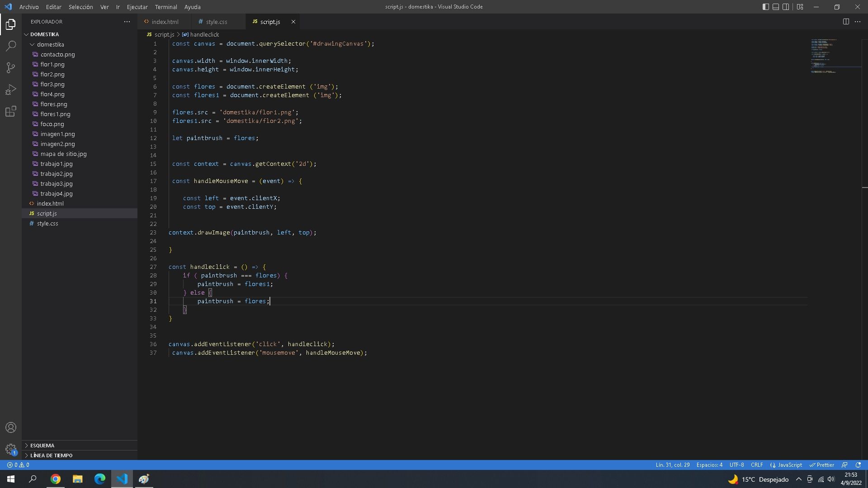The width and height of the screenshot is (868, 488).
Task: Open foco.png in the explorer
Action: click(52, 124)
